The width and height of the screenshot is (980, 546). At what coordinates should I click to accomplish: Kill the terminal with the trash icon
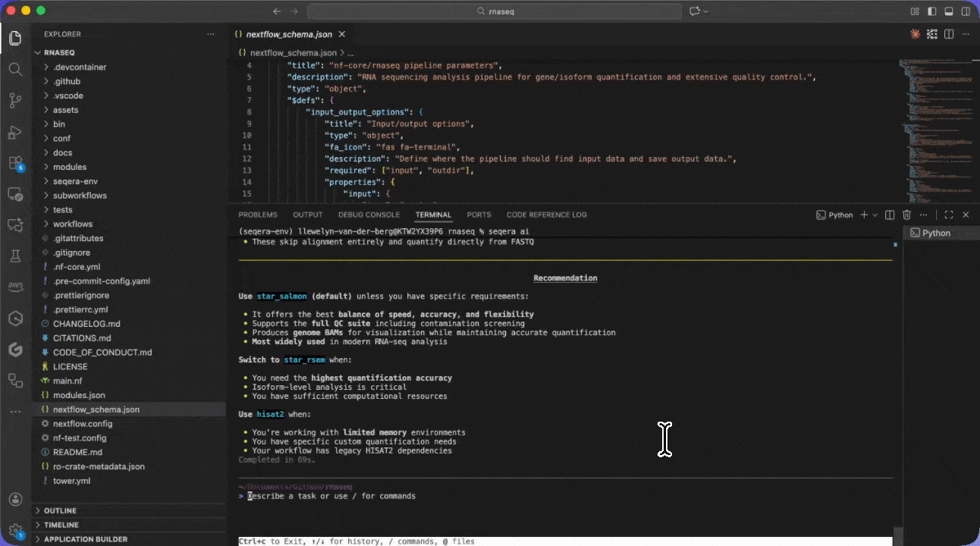point(906,215)
